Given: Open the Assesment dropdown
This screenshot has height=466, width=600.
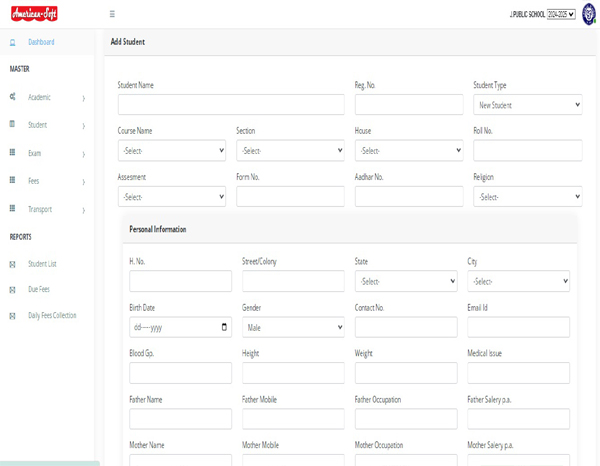Looking at the screenshot, I should point(172,197).
